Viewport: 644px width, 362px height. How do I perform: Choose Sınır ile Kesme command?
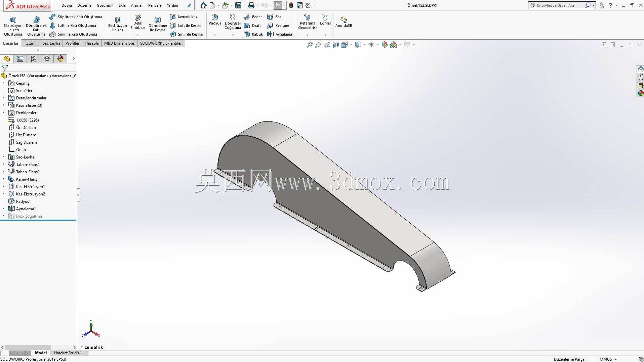[186, 34]
